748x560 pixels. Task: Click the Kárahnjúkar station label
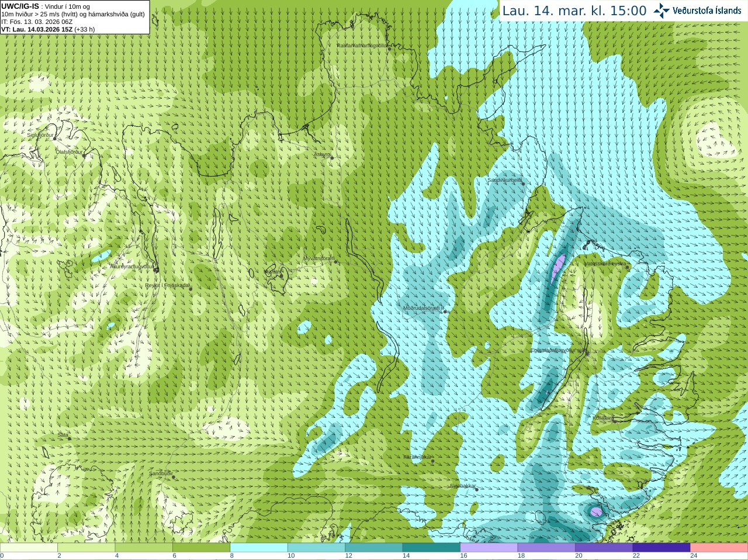pyautogui.click(x=417, y=457)
